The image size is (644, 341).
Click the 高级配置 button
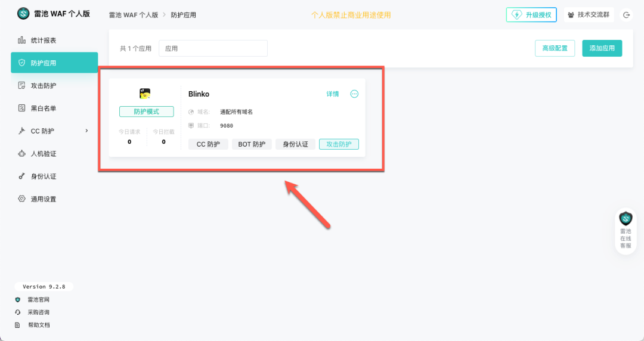click(555, 48)
